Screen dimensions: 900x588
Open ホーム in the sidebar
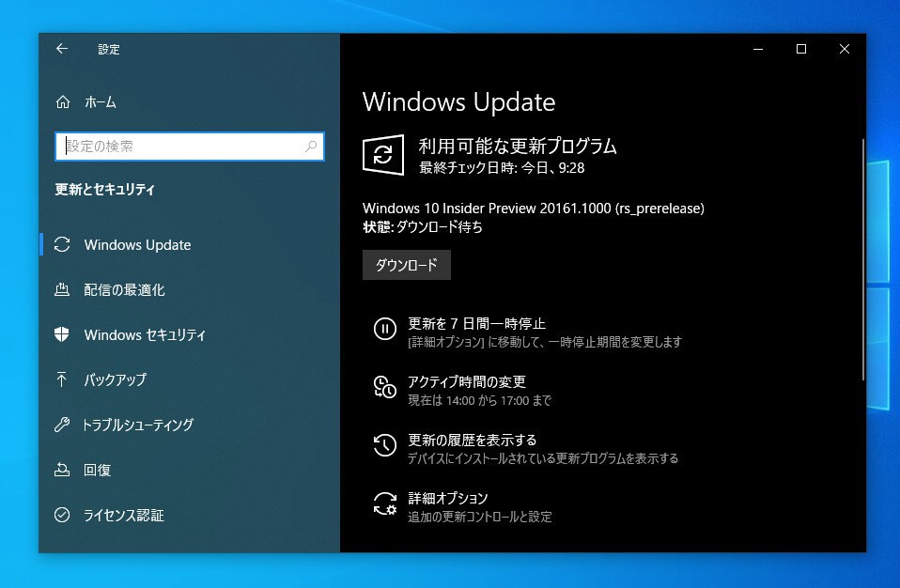coord(101,102)
